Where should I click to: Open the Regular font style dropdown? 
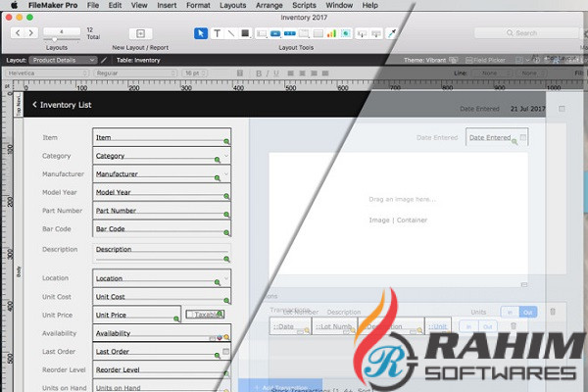coord(136,73)
